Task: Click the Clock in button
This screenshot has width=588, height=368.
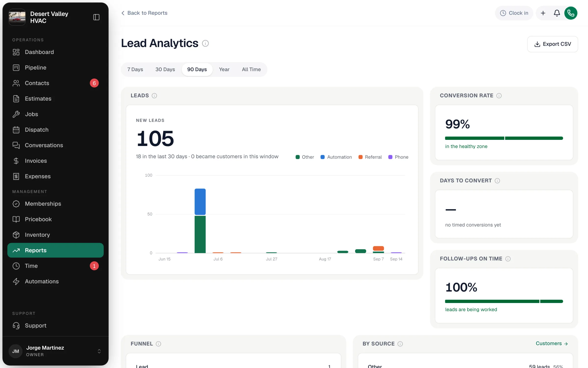Action: 514,13
